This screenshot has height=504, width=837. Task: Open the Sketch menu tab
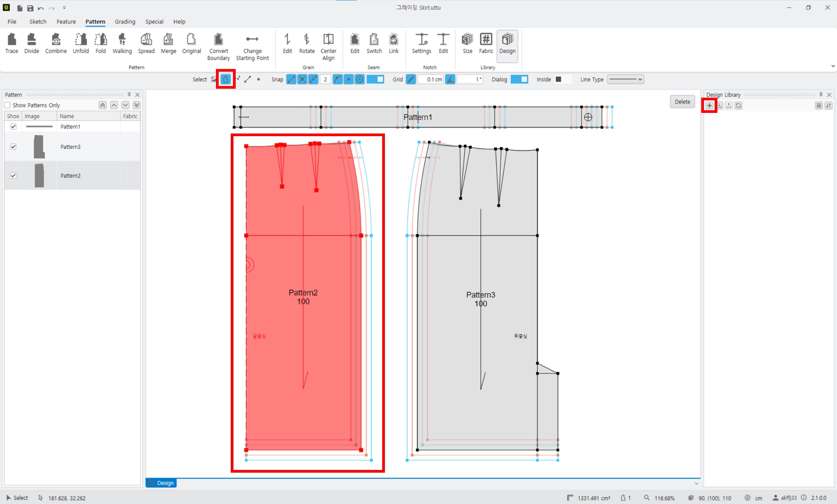[38, 22]
